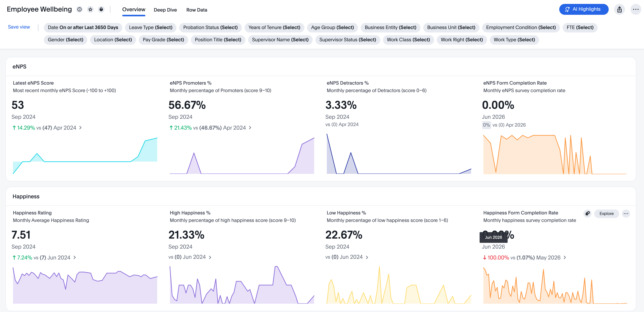Click the Save view link
This screenshot has width=644, height=312.
coord(19,27)
